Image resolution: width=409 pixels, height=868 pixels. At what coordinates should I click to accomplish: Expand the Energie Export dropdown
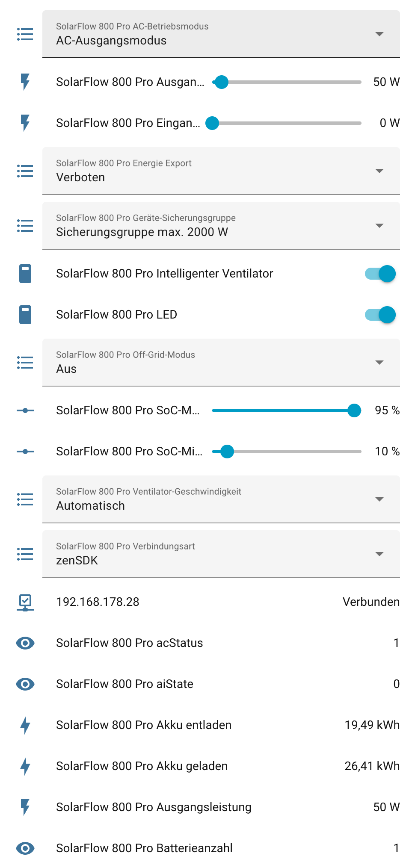point(221,171)
